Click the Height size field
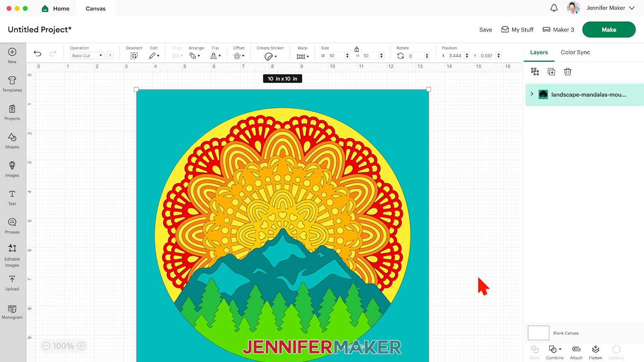Viewport: 644px width, 362px height. coord(370,56)
